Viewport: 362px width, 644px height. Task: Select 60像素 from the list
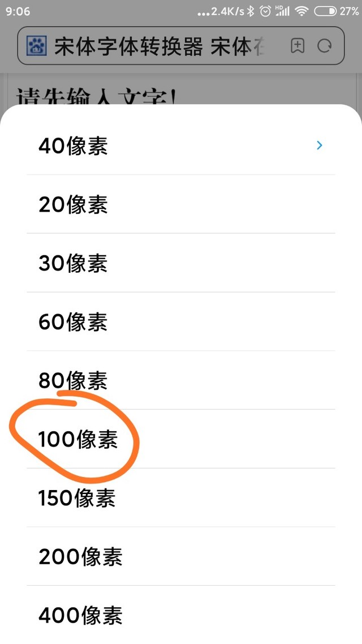tap(73, 322)
